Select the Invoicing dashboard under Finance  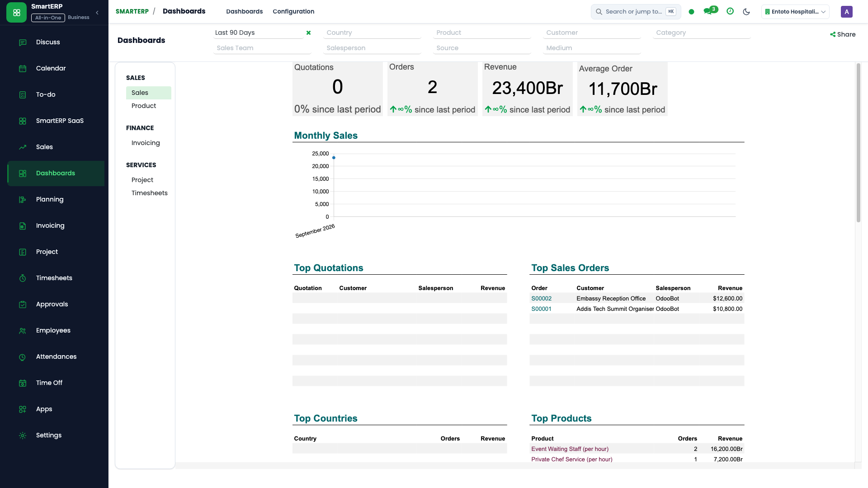[x=148, y=143]
